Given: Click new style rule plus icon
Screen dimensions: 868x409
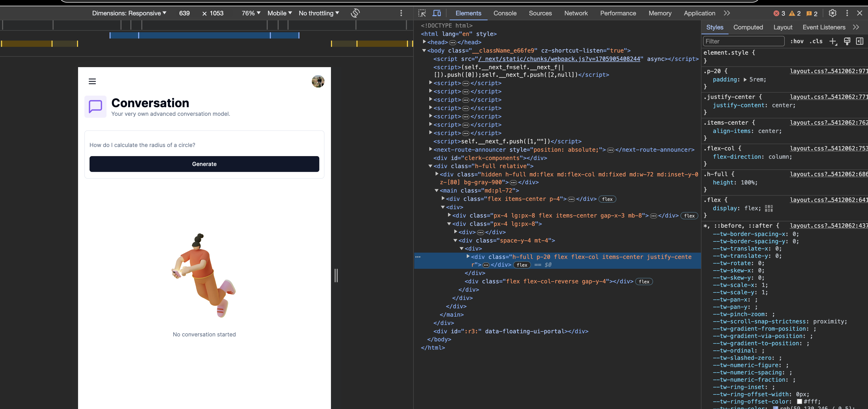Looking at the screenshot, I should point(833,41).
